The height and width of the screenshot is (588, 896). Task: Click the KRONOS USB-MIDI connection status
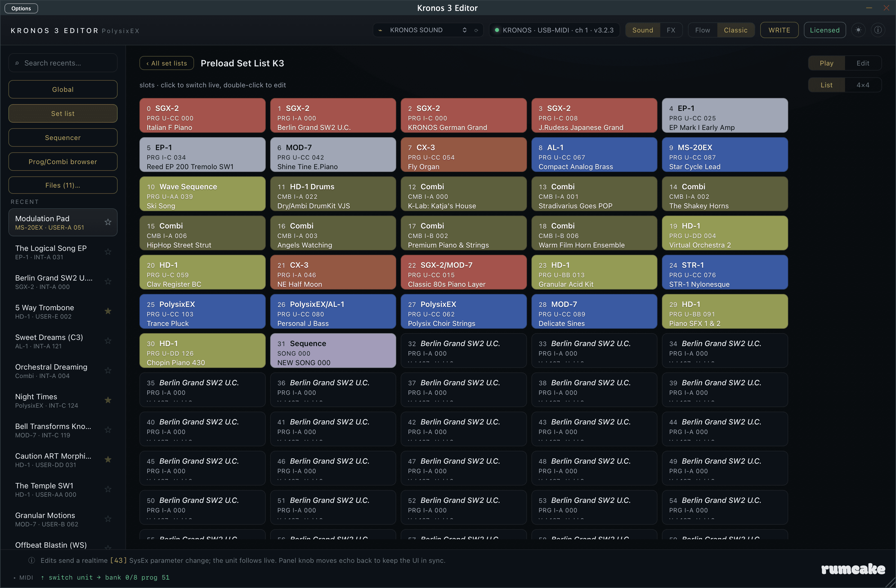pyautogui.click(x=554, y=30)
